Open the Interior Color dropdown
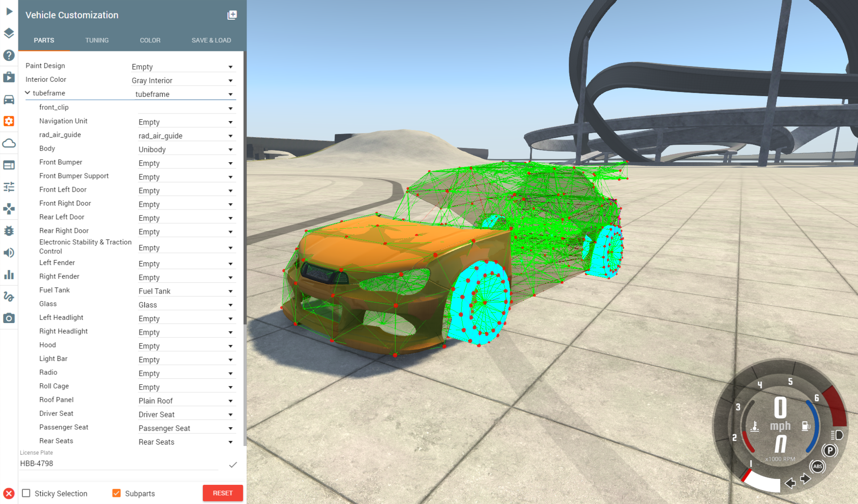This screenshot has width=858, height=504. click(183, 80)
